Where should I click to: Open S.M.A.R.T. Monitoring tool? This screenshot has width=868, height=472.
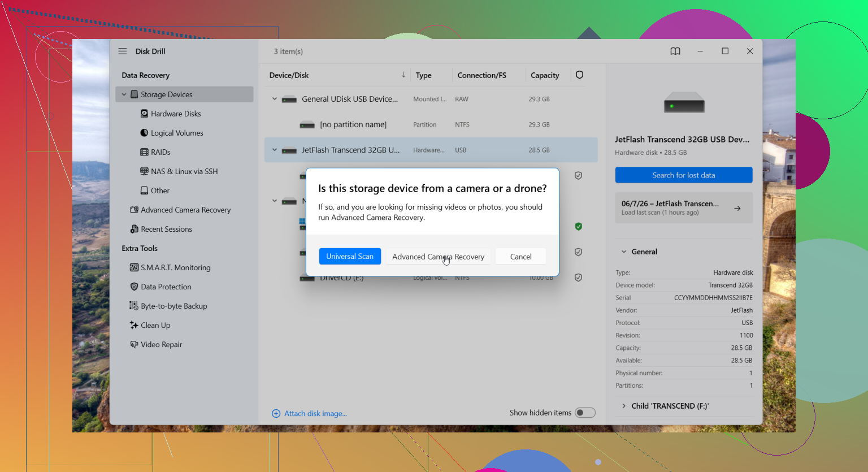[170, 267]
